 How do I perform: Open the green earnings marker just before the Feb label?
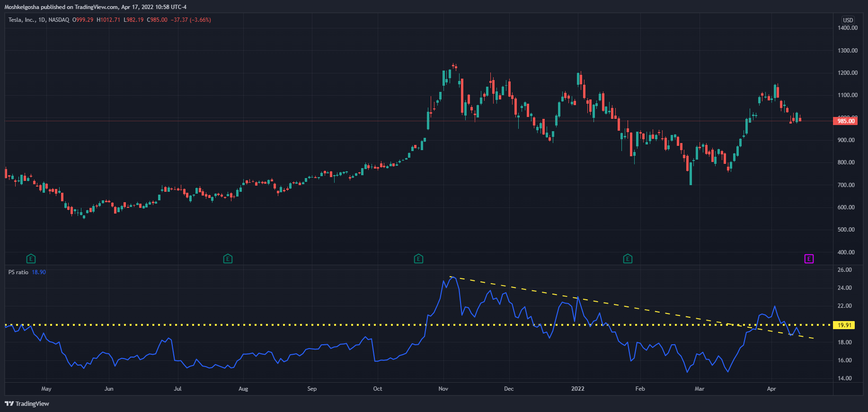coord(628,259)
